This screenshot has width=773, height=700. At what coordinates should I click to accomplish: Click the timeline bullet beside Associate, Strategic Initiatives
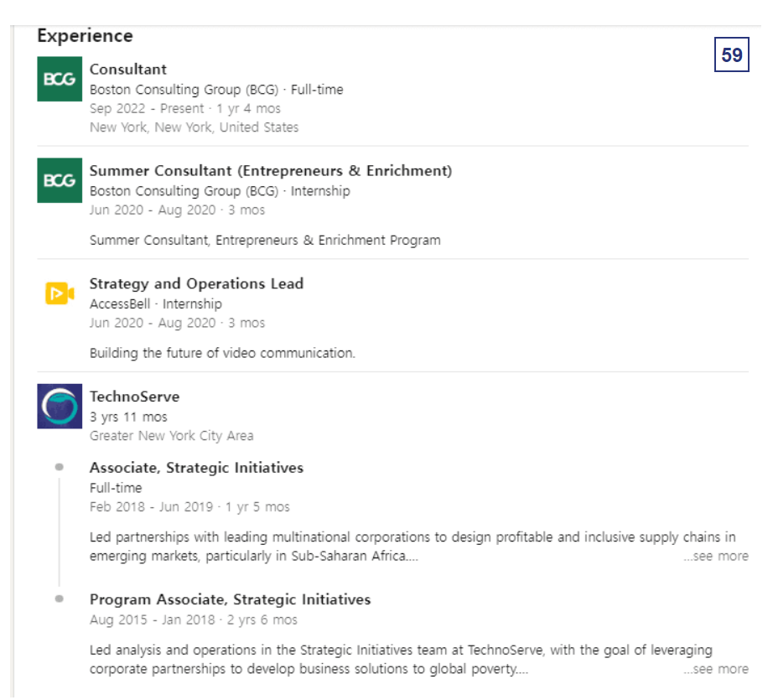point(60,467)
